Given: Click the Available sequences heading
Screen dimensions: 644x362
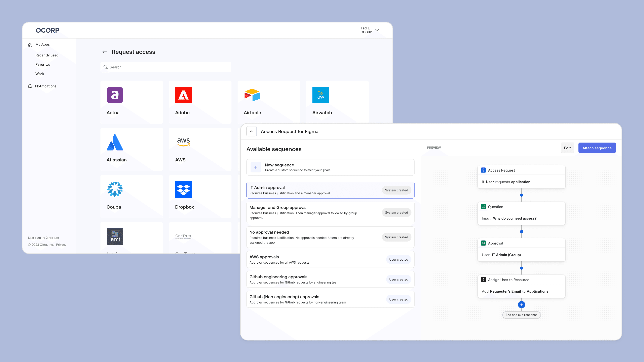Looking at the screenshot, I should 274,149.
